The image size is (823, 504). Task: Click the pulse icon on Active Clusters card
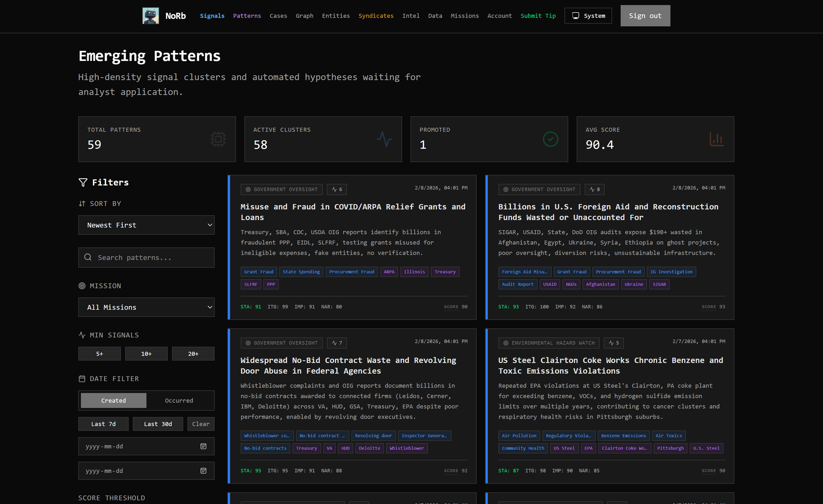tap(384, 139)
